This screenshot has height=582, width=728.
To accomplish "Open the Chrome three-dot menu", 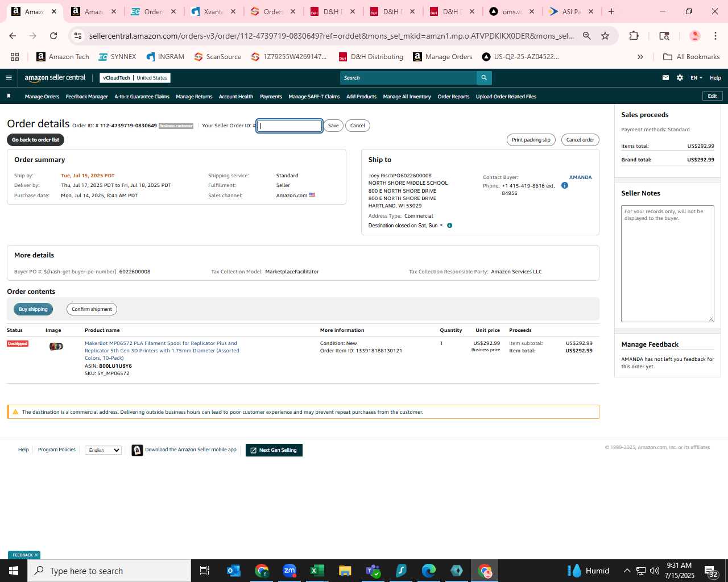I will (x=715, y=36).
